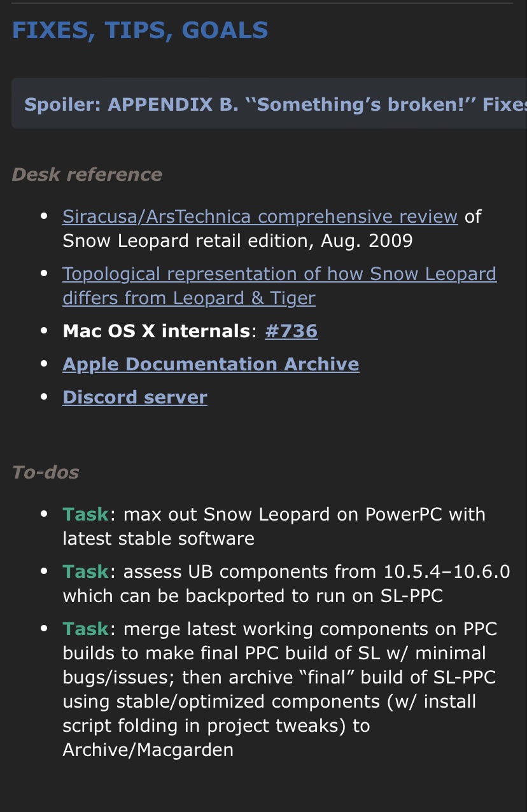Open the Siracusa/ArsTechnica comprehensive review link

click(x=260, y=216)
